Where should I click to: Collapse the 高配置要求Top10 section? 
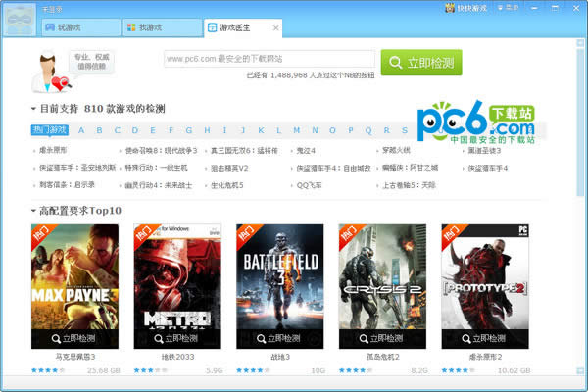coord(34,210)
